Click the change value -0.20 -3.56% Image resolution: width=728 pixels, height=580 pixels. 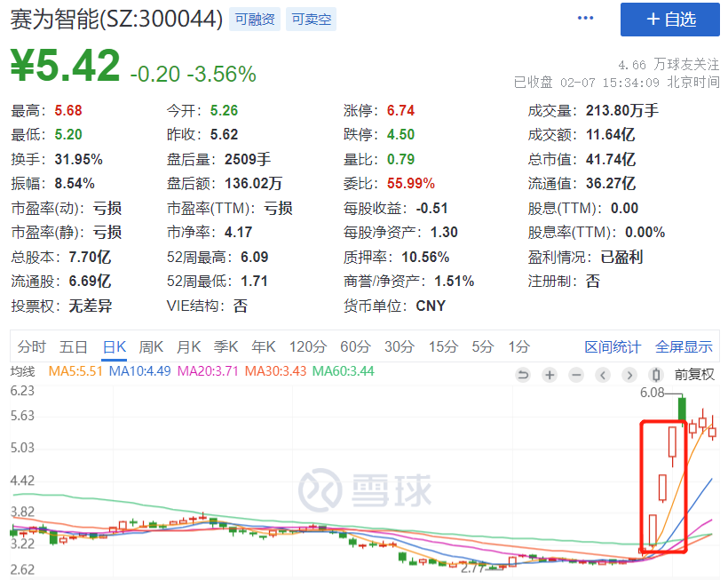point(194,75)
